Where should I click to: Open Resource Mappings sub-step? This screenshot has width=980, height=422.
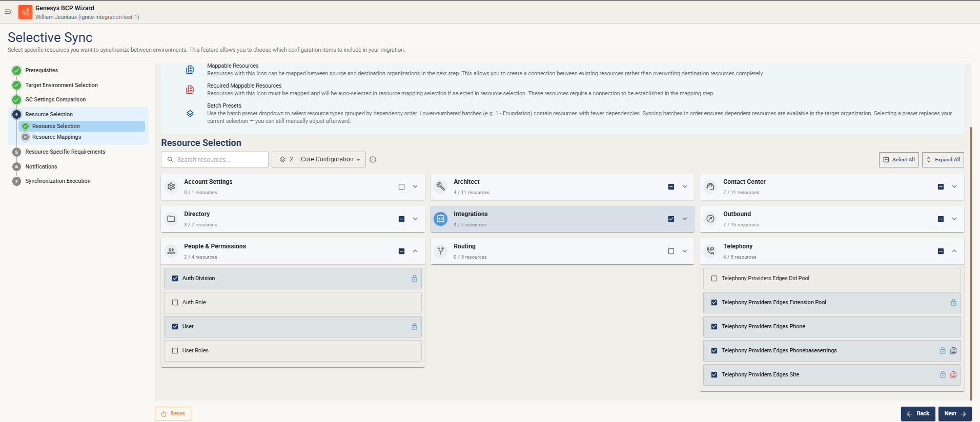click(x=56, y=137)
